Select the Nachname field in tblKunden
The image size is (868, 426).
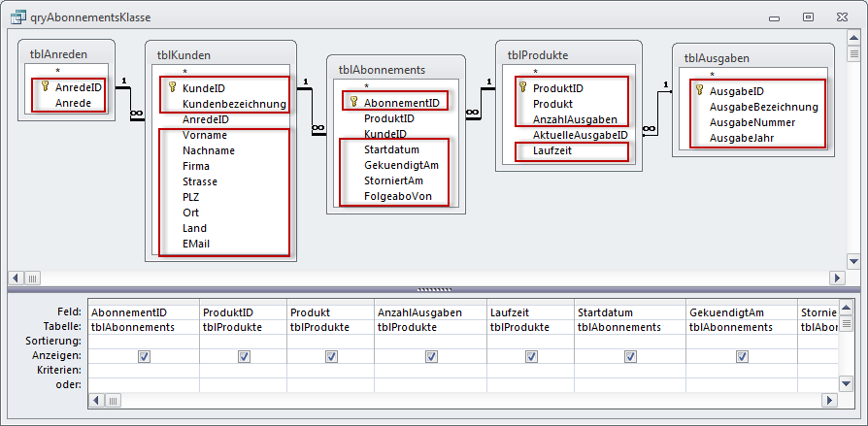(208, 150)
